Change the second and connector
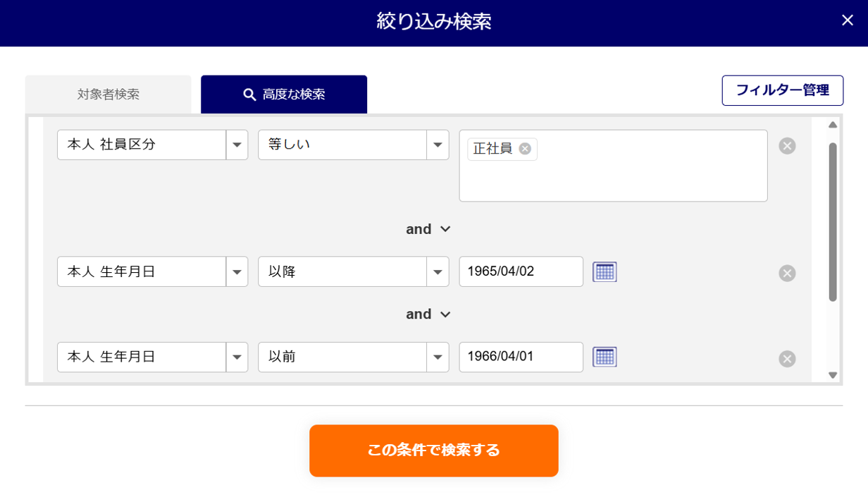868x502 pixels. [428, 314]
